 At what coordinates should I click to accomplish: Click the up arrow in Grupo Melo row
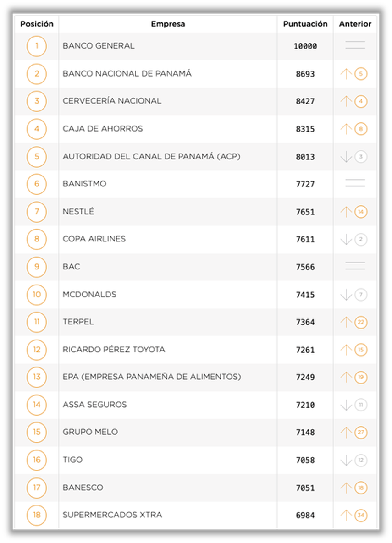(x=346, y=433)
